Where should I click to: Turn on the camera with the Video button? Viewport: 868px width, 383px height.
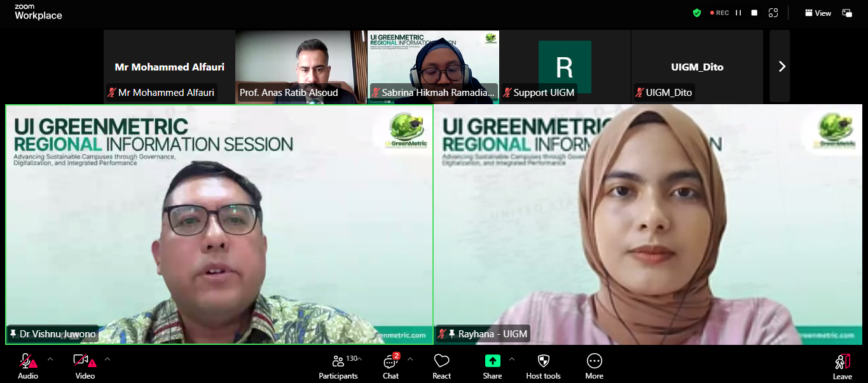click(x=85, y=366)
